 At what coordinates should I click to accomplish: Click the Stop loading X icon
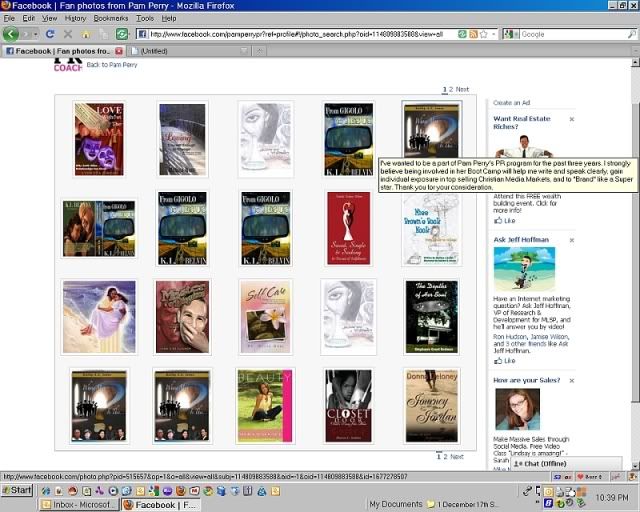pyautogui.click(x=68, y=34)
